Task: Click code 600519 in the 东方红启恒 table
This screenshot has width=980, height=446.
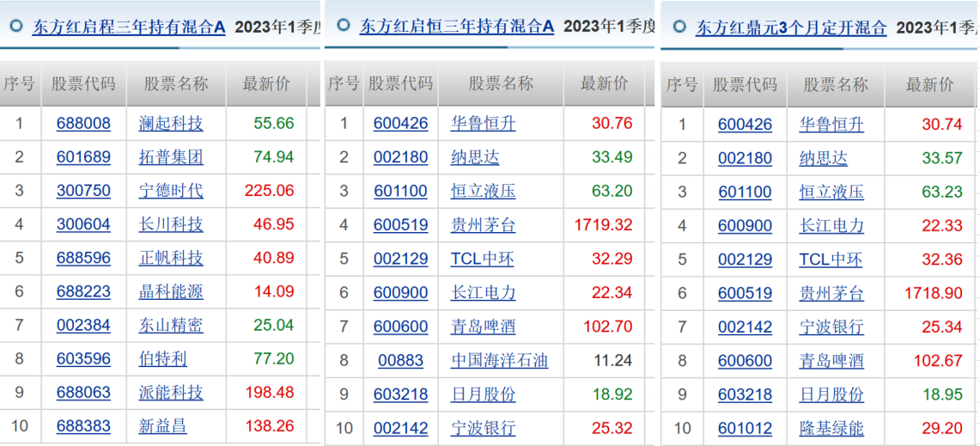Action: pos(400,225)
